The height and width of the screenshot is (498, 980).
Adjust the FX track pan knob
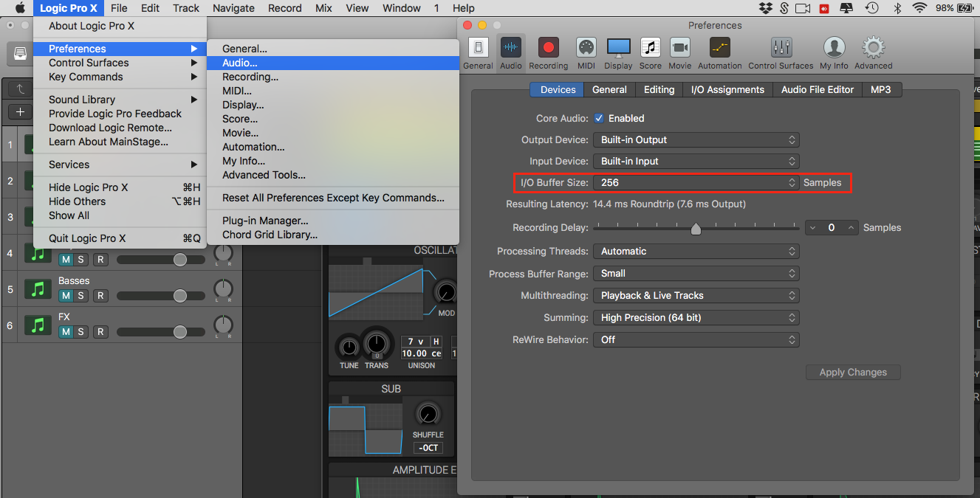click(x=223, y=325)
